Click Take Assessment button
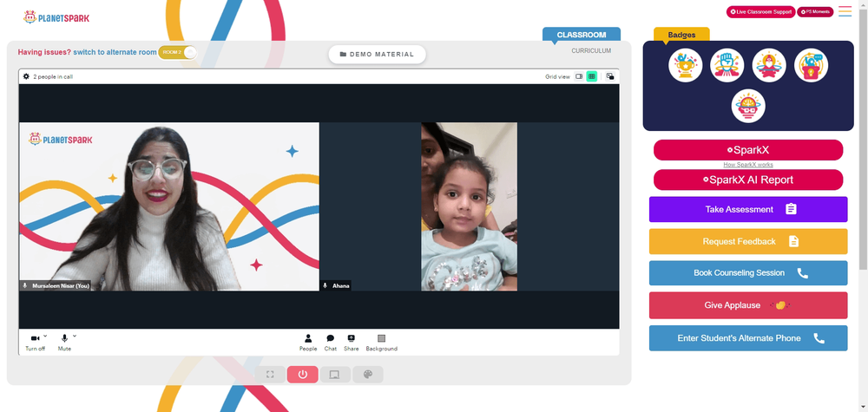868x412 pixels. (748, 209)
